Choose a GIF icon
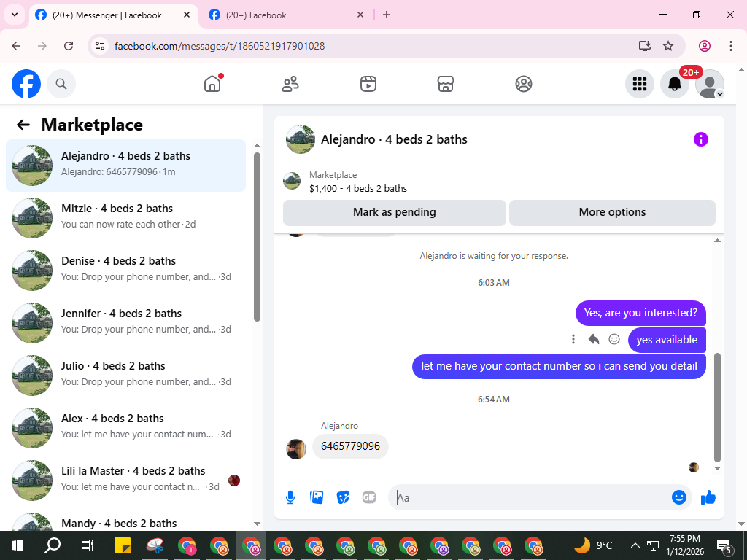Screen dimensions: 747x560 [x=369, y=497]
